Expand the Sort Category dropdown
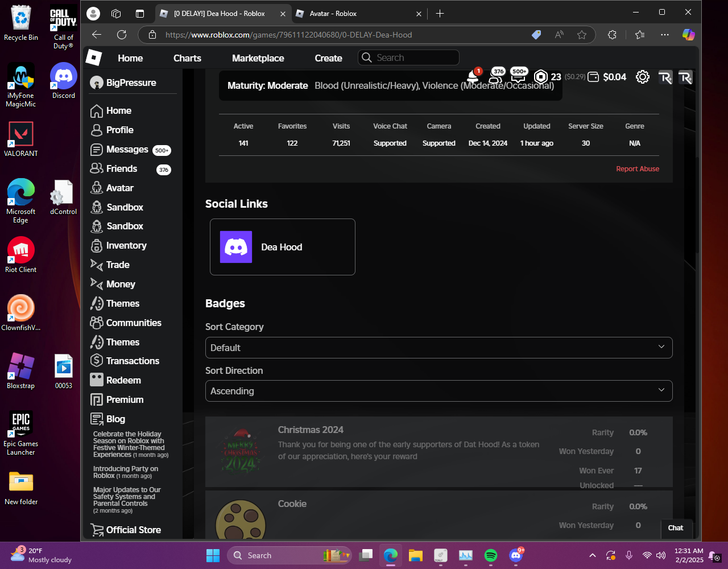This screenshot has height=569, width=728. click(x=439, y=348)
